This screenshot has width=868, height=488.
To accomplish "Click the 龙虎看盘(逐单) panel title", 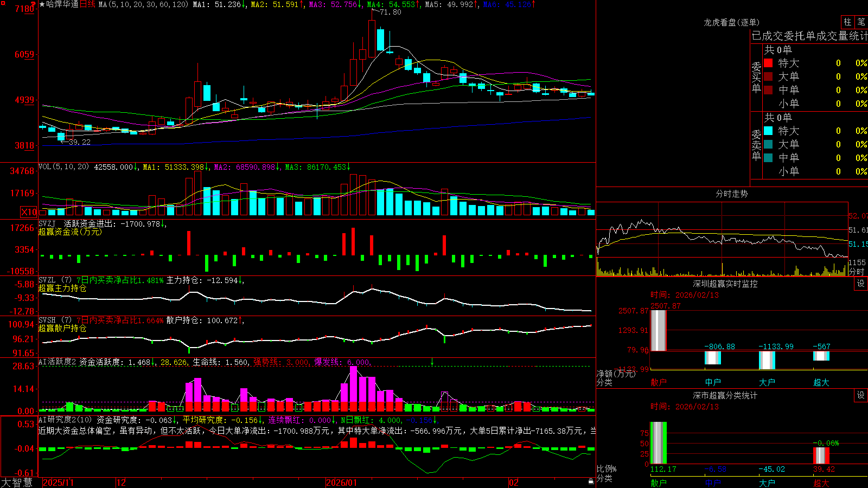I will tap(731, 22).
